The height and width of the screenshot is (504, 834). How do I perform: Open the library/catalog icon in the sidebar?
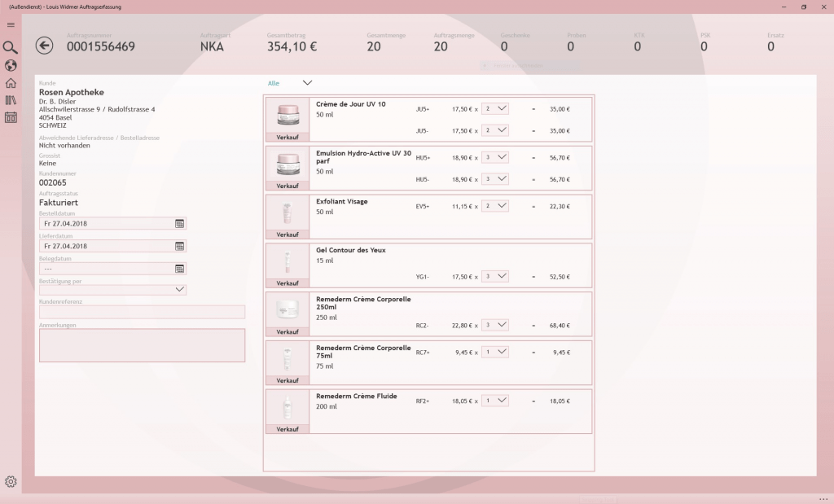click(x=11, y=101)
